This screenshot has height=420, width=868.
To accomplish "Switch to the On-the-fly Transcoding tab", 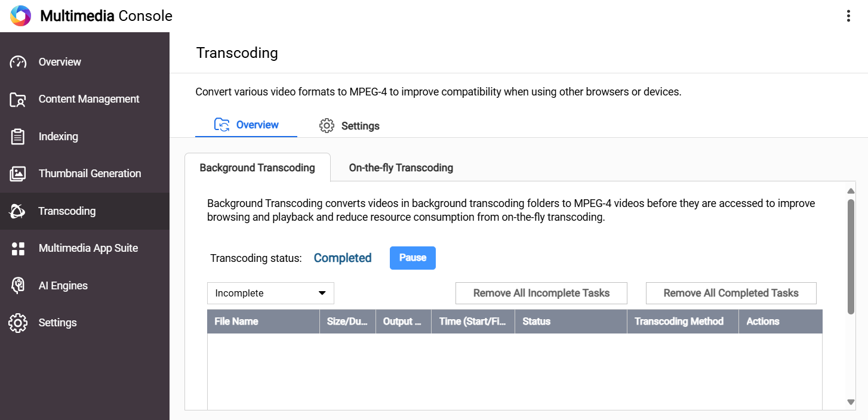I will click(401, 168).
